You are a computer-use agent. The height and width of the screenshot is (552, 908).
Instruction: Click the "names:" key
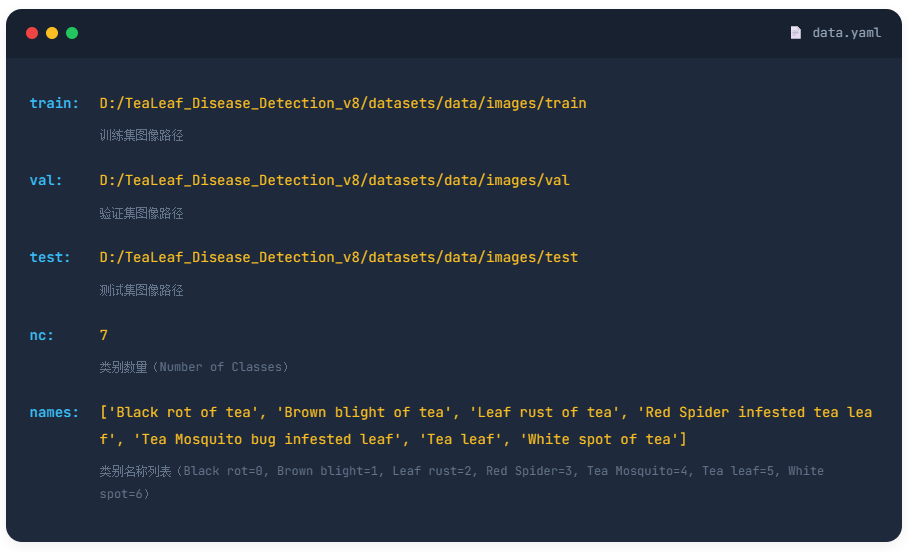pyautogui.click(x=54, y=412)
